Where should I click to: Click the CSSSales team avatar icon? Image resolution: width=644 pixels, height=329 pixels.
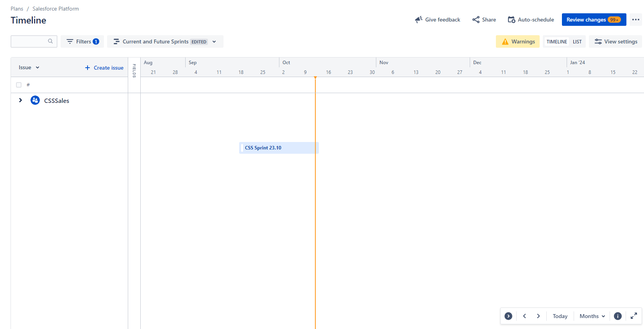pos(35,100)
